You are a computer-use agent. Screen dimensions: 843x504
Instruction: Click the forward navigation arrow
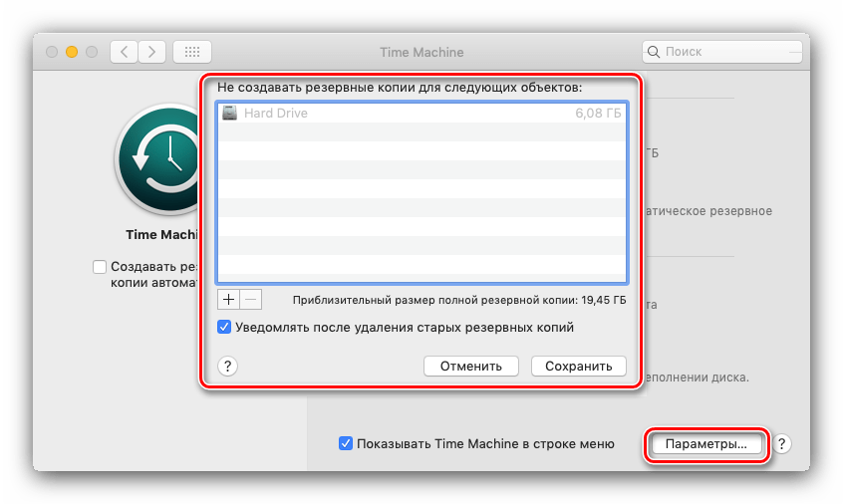pos(152,51)
